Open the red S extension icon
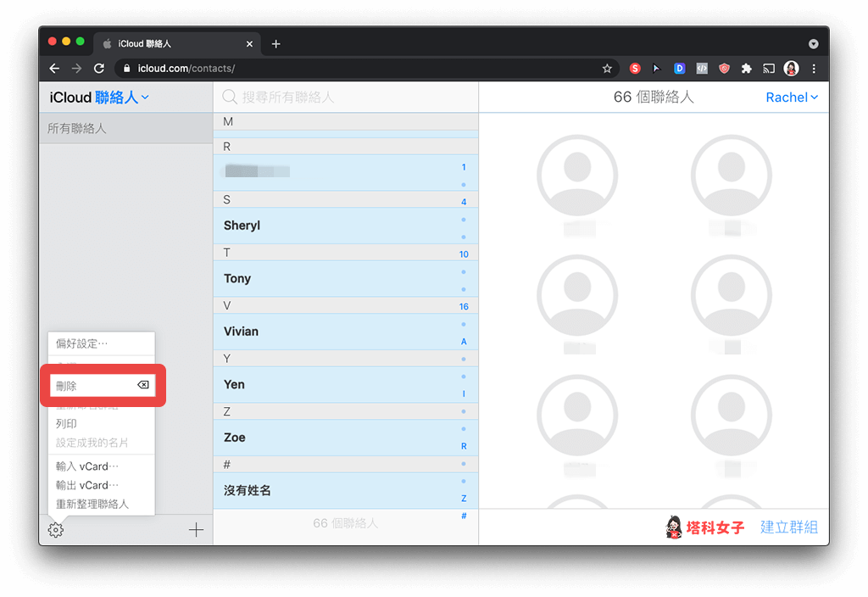 pos(635,69)
